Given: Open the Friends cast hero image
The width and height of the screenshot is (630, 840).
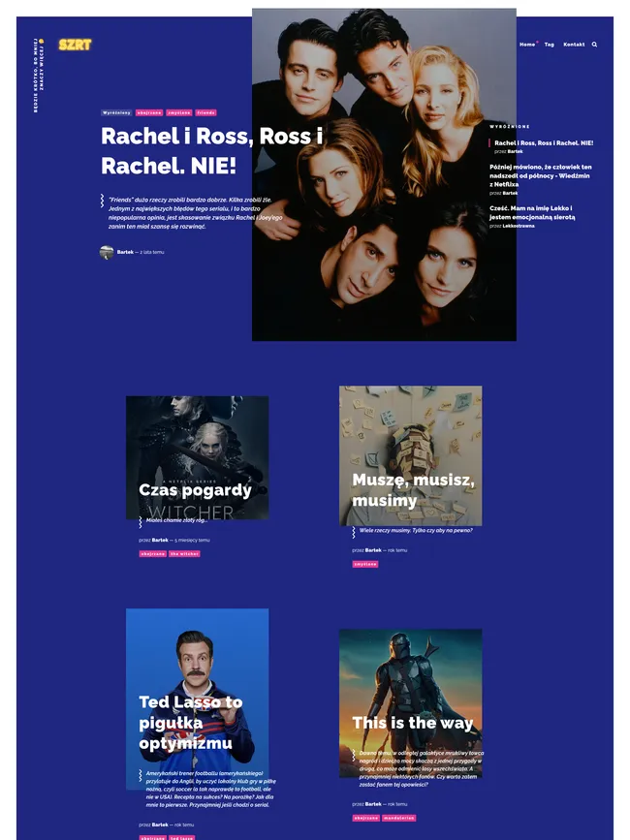Looking at the screenshot, I should click(384, 174).
